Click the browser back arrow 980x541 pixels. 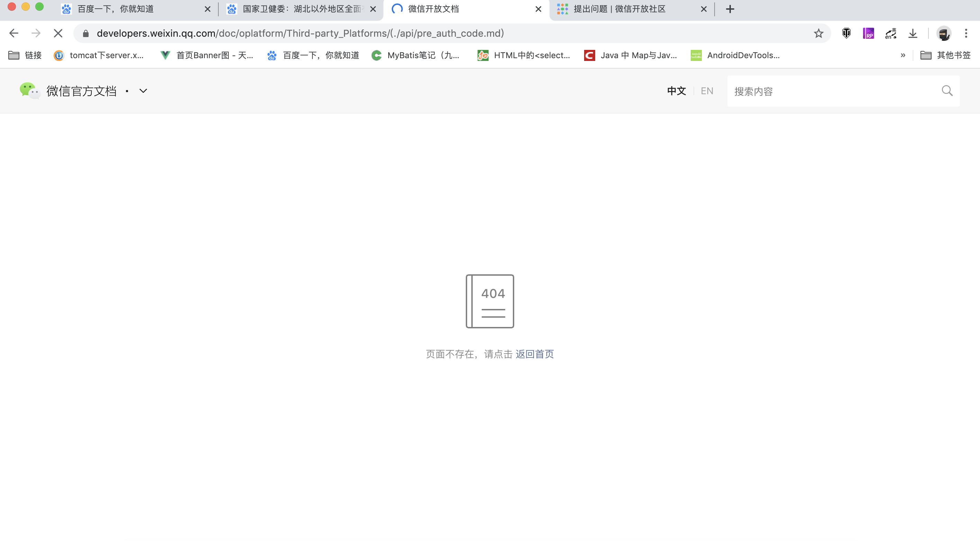tap(14, 34)
